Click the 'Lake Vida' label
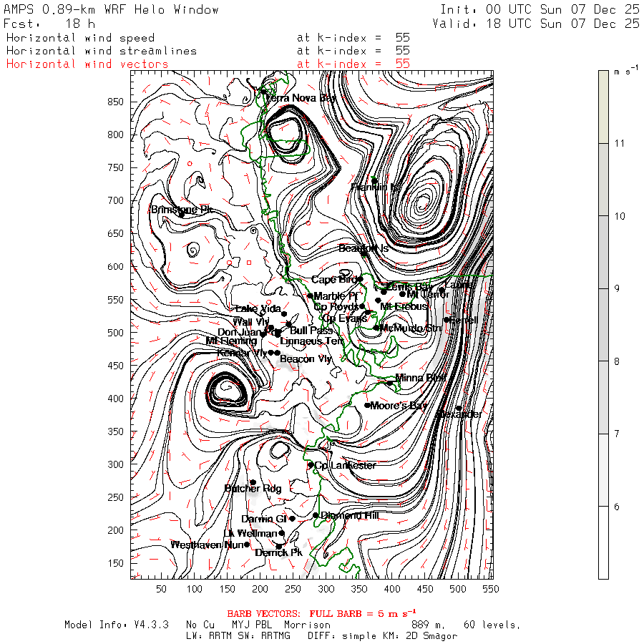Screen dimensions: 644x644 tap(258, 308)
